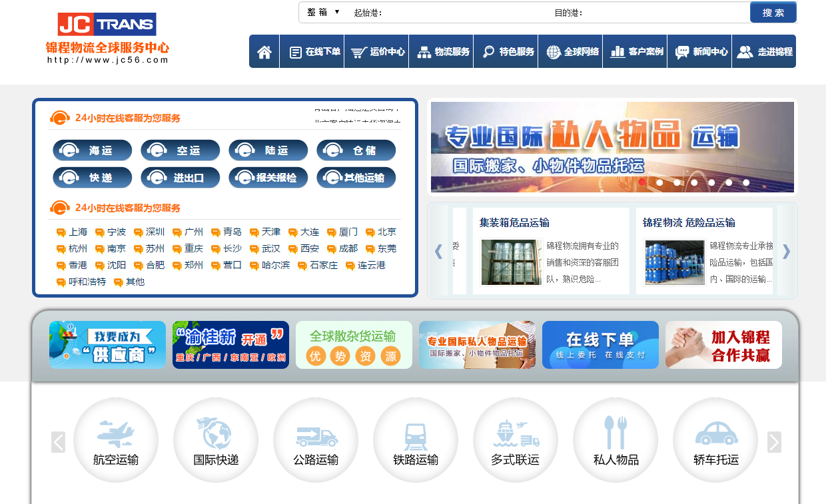Select the 北京 city service link
Viewport: 826px width, 504px height.
tap(382, 232)
